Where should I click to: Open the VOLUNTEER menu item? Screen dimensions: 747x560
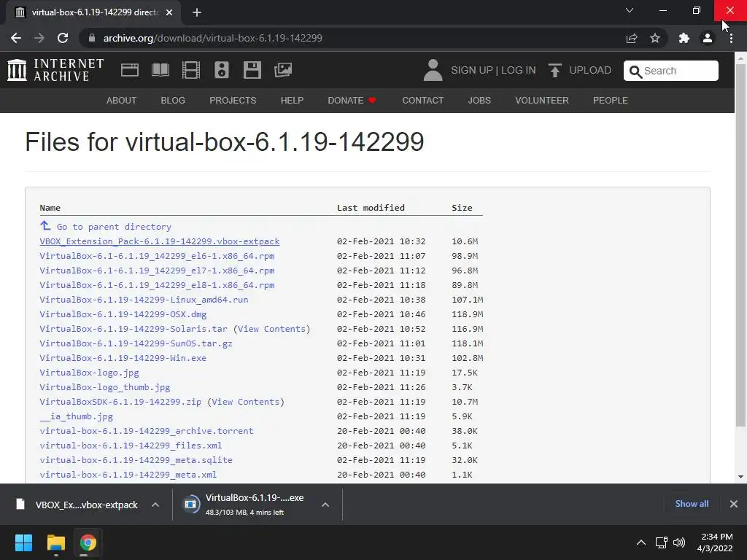(x=542, y=101)
